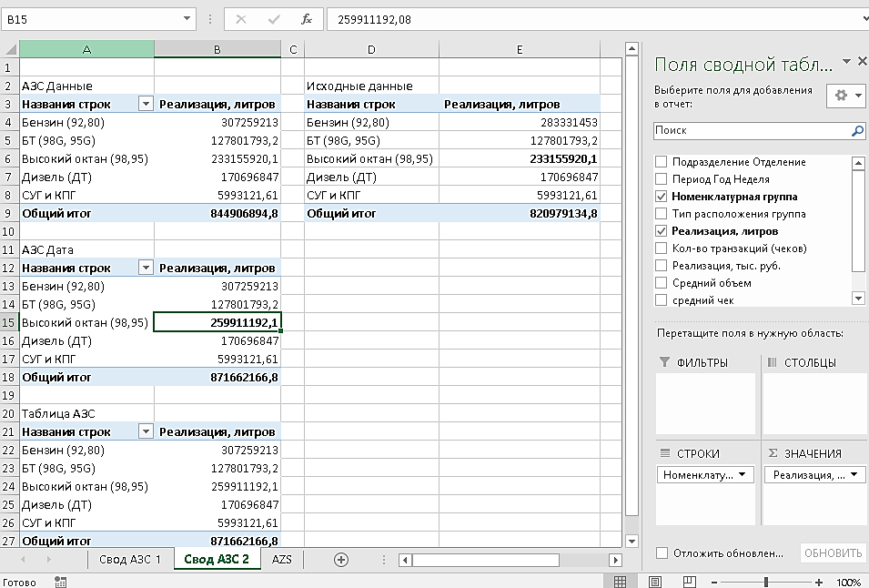Viewport: 869px width, 588px height.
Task: Add a new sheet with the plus button
Action: [x=341, y=560]
